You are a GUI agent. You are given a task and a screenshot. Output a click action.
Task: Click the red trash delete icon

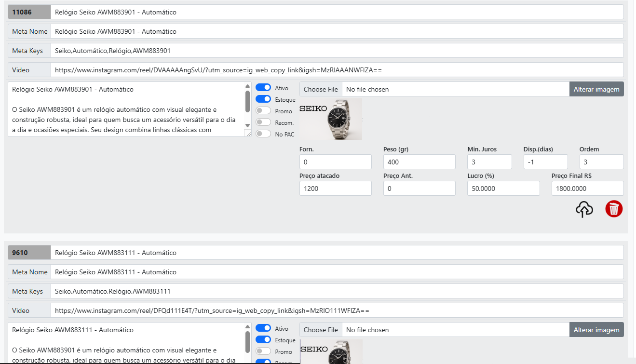pyautogui.click(x=614, y=209)
